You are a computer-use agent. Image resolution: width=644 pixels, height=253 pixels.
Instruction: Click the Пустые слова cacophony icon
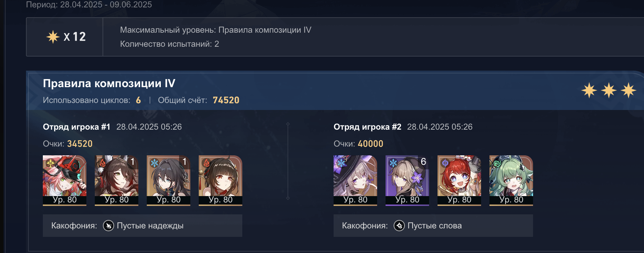pyautogui.click(x=399, y=226)
